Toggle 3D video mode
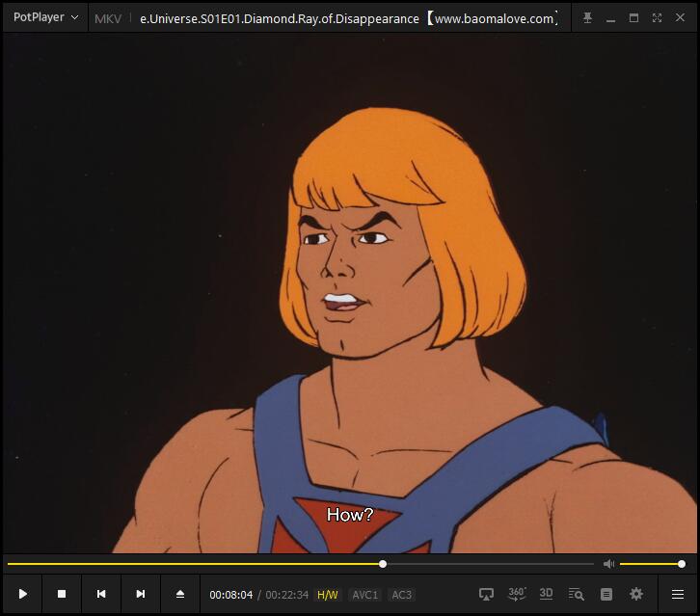Image resolution: width=700 pixels, height=616 pixels. 546,594
